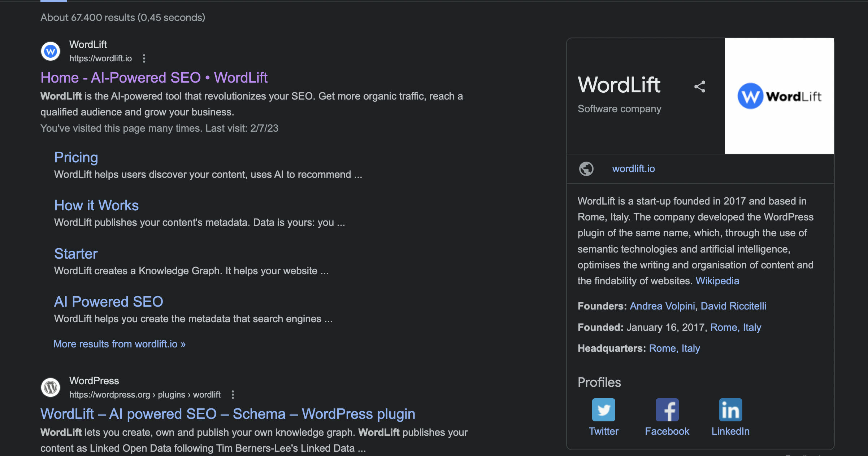Open 'Home - AI-Powered SEO • WordLift' result
The image size is (868, 456).
[x=154, y=78]
